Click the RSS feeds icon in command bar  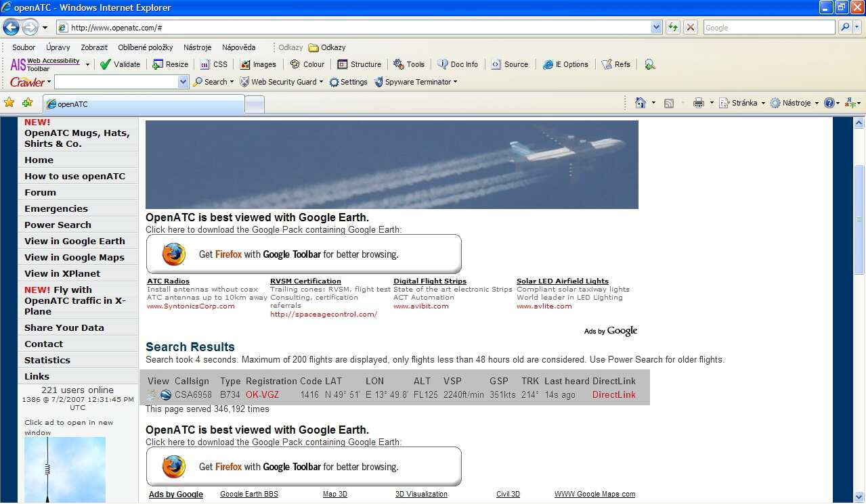(669, 103)
